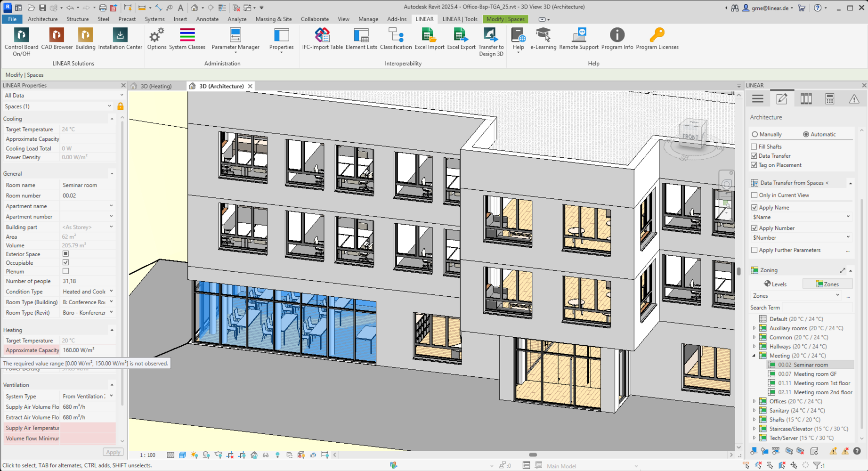Enable the Fill Shafts checkbox
The image size is (868, 471).
[754, 147]
